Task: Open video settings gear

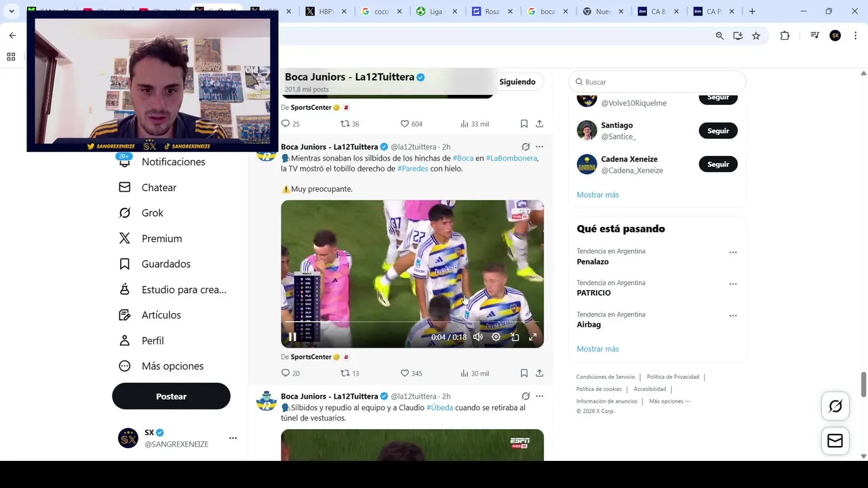Action: click(x=496, y=337)
